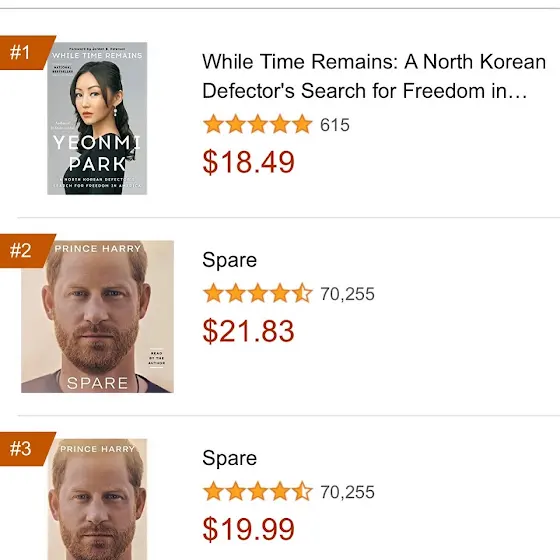Click the star rating for #3 Spare
The width and height of the screenshot is (560, 560).
[x=258, y=491]
